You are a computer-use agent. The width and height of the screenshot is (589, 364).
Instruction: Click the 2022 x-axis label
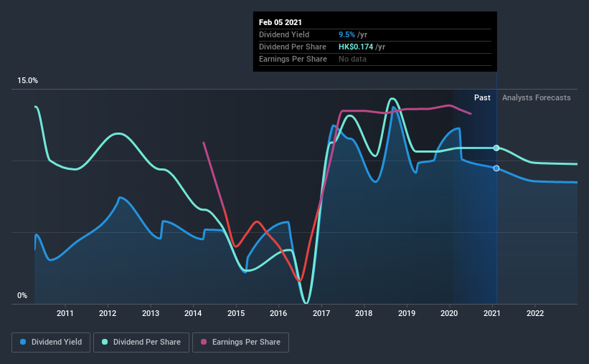pyautogui.click(x=535, y=313)
